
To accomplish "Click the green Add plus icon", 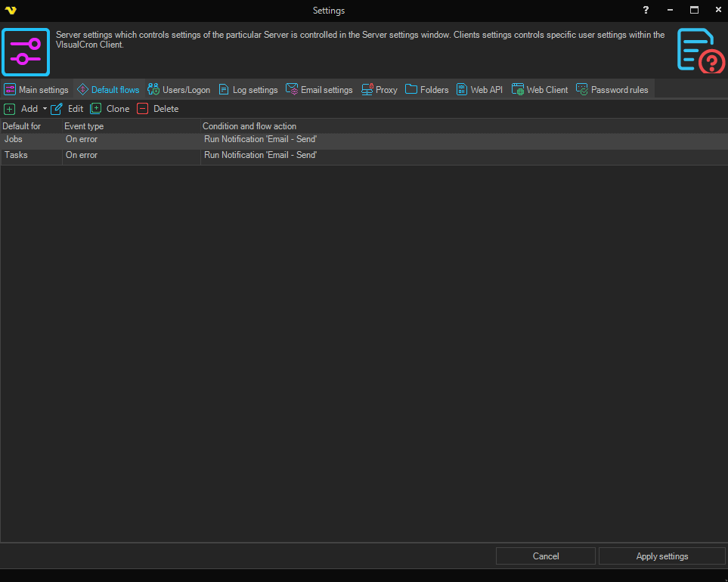I will pos(10,109).
